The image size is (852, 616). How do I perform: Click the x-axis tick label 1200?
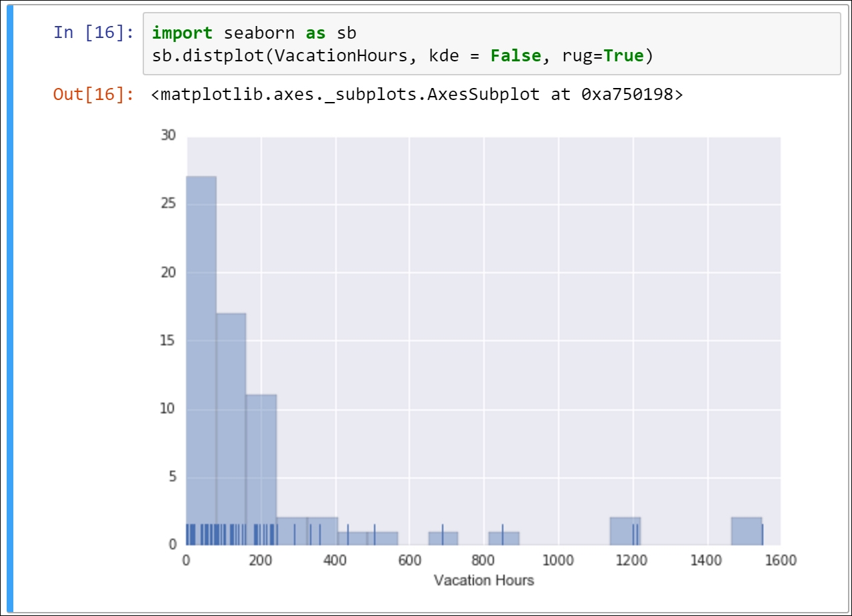coord(632,561)
